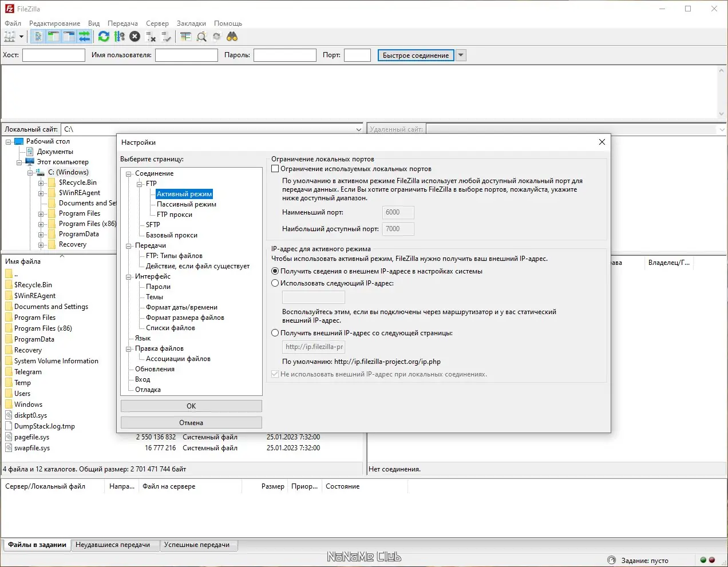Select Получить внешний IP-адрес со следующей страницы radio
728x567 pixels.
pos(275,333)
